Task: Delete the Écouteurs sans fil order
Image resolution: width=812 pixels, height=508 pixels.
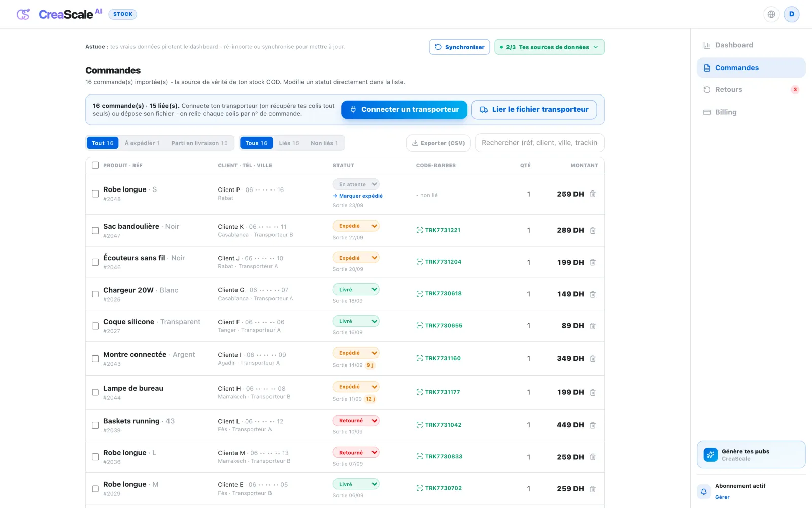Action: click(x=593, y=262)
